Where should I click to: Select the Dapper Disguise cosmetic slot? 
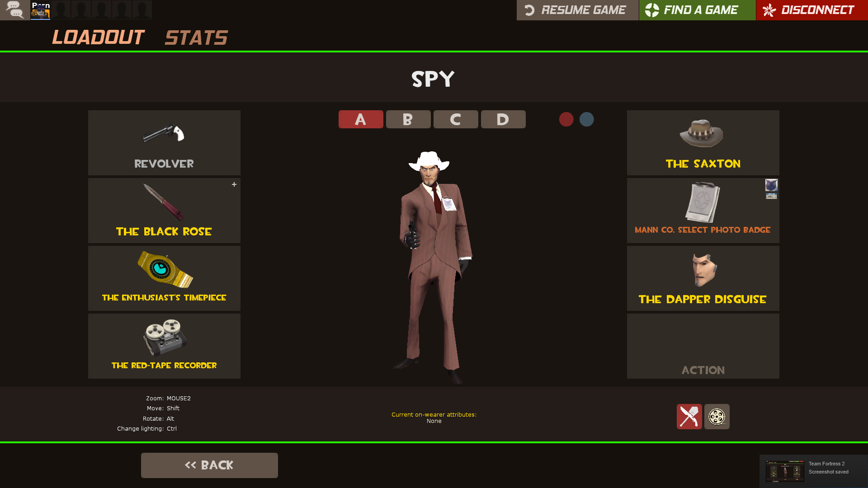point(703,278)
